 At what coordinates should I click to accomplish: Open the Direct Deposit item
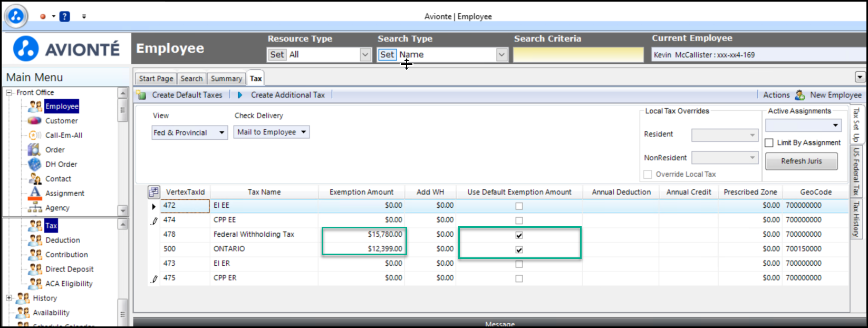pos(70,269)
